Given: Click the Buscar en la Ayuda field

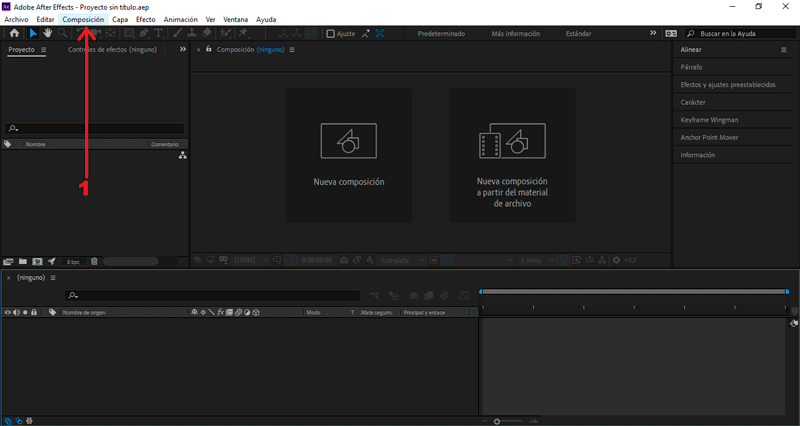Looking at the screenshot, I should tap(741, 34).
